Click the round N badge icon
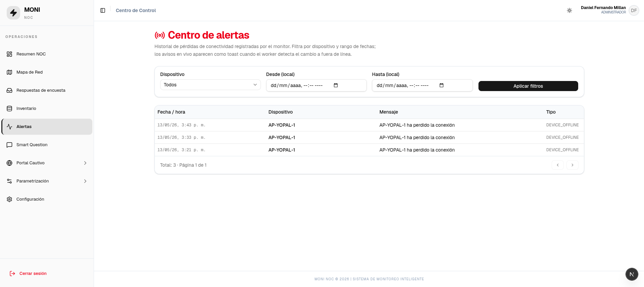The height and width of the screenshot is (287, 644). (632, 274)
